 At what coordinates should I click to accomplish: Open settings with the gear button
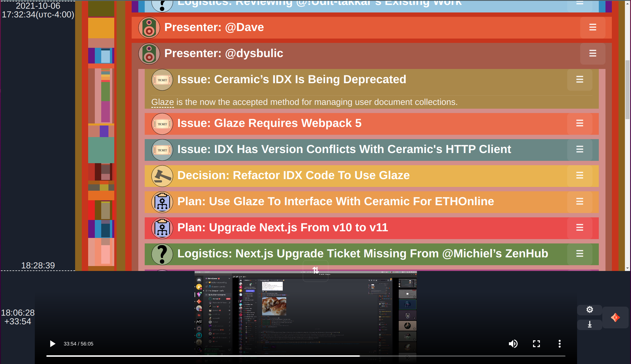pyautogui.click(x=590, y=310)
